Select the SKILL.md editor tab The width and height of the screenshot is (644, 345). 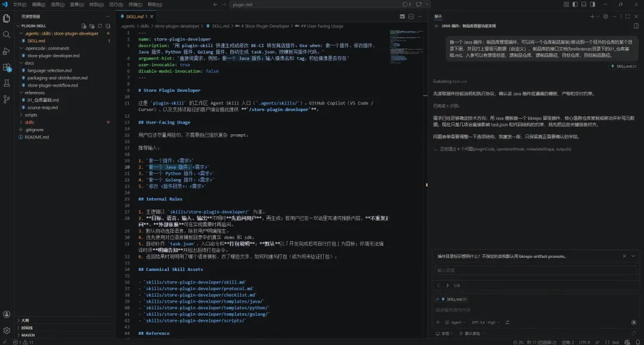tap(135, 17)
